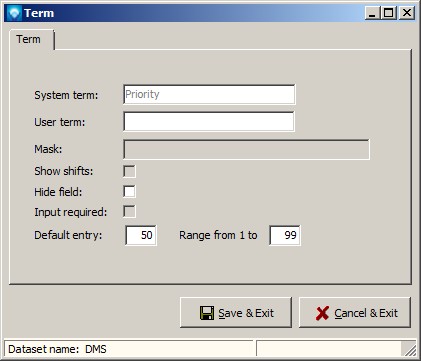Minimize the Term window
Image resolution: width=421 pixels, height=361 pixels.
click(x=372, y=13)
